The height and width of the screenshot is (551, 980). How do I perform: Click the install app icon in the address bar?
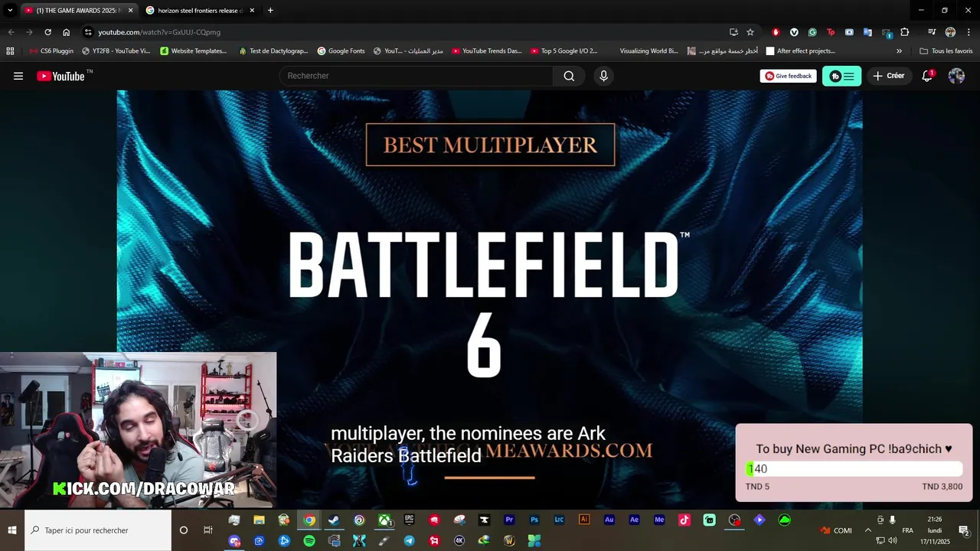(x=733, y=32)
